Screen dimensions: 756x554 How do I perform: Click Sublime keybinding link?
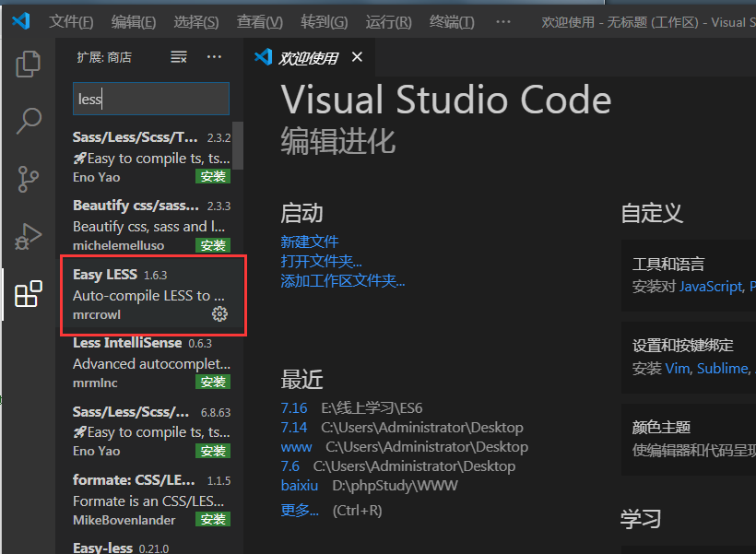pos(724,369)
